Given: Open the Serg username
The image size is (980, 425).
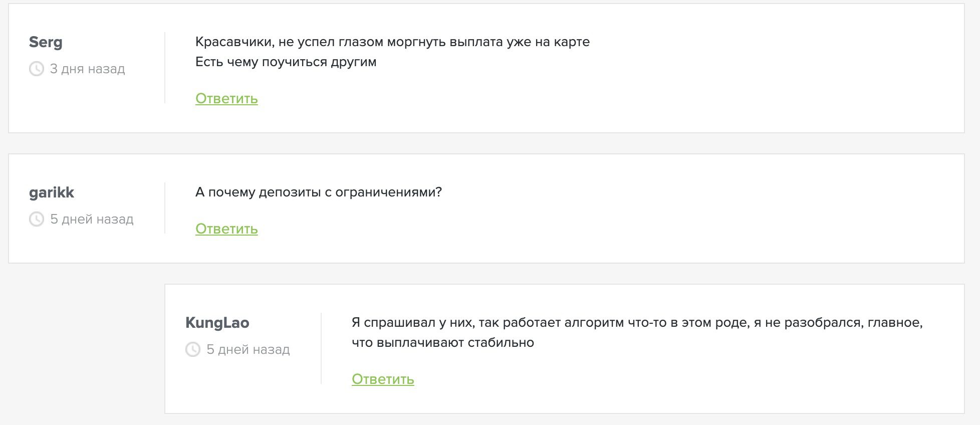Looking at the screenshot, I should 46,42.
